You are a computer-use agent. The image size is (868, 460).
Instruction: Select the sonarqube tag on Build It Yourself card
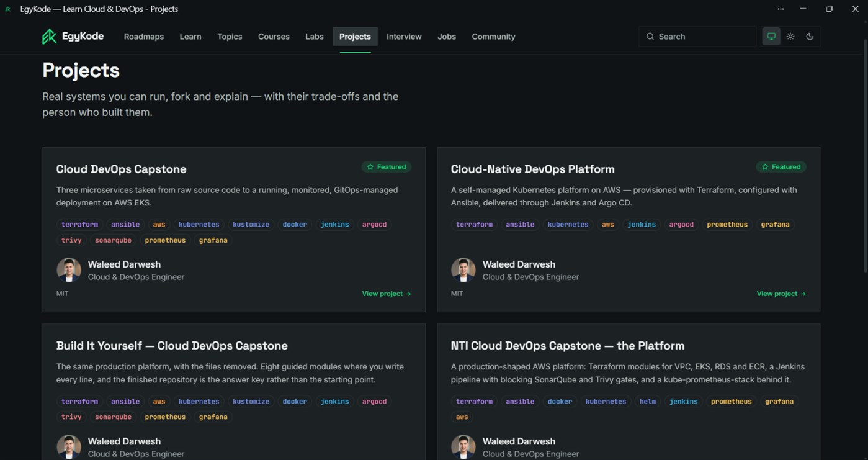click(x=113, y=417)
